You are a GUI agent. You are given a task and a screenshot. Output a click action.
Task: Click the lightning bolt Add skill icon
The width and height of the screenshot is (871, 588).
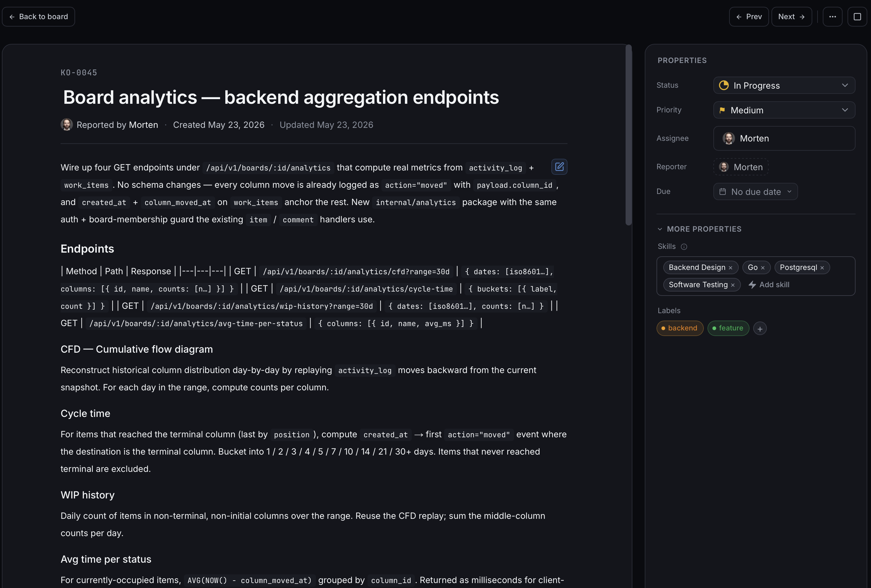752,285
